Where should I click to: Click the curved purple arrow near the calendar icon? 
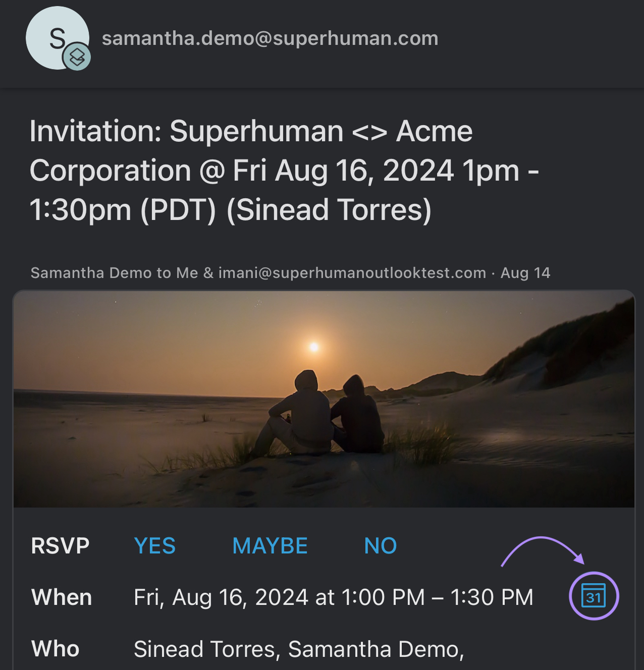[x=542, y=548]
